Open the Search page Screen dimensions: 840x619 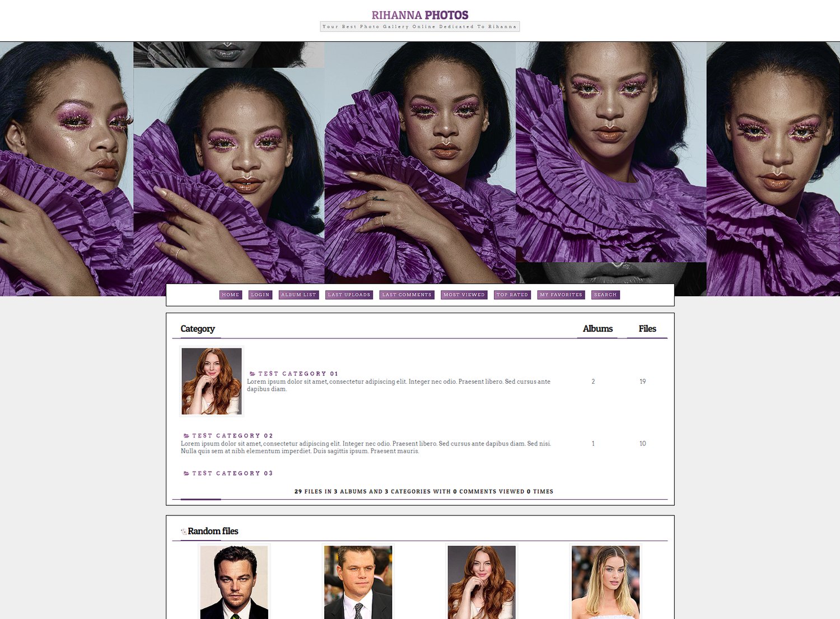point(605,295)
